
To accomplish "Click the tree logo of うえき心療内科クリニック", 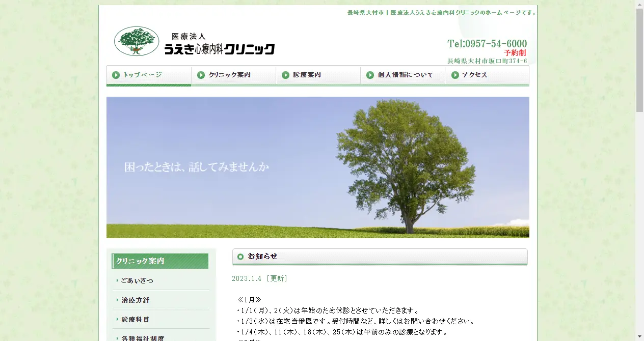I will coord(136,41).
